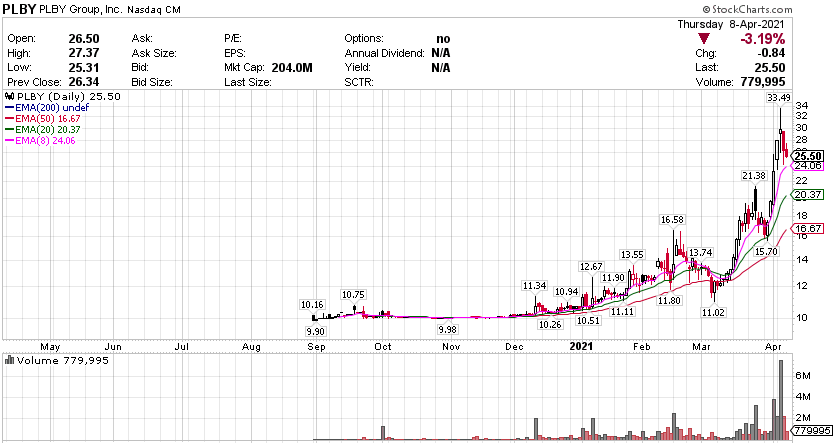836x443 pixels.
Task: Click the red 16.67 EMA tag on axis
Action: pos(807,229)
